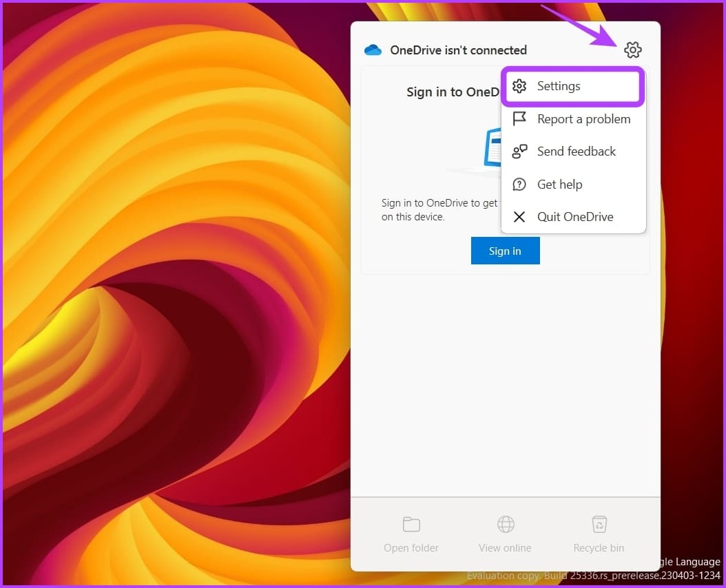Click the "OneDrive isn't connected" header text
The width and height of the screenshot is (726, 588).
[458, 50]
